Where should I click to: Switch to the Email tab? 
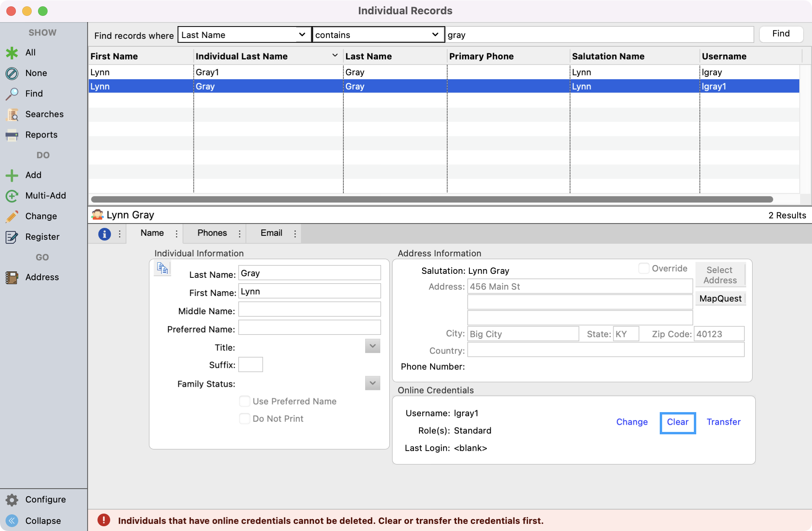271,233
